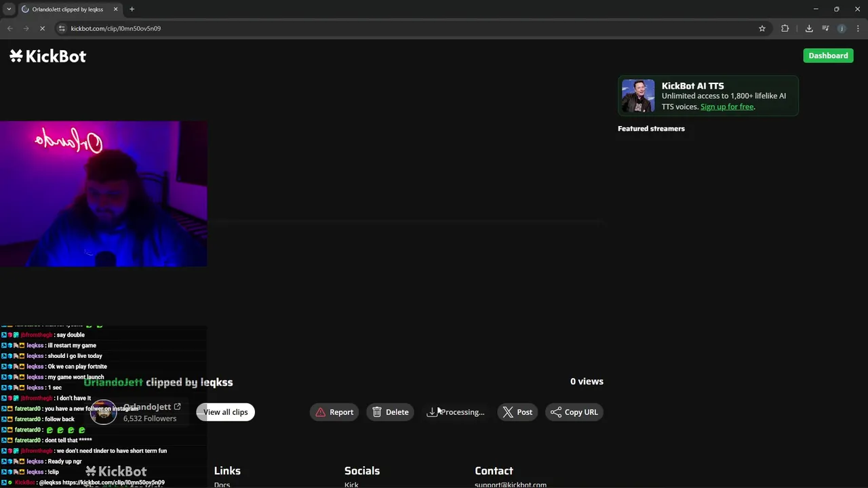Screen dimensions: 868x488
Task: Click the KickBot AI TTS heading
Action: coord(692,85)
